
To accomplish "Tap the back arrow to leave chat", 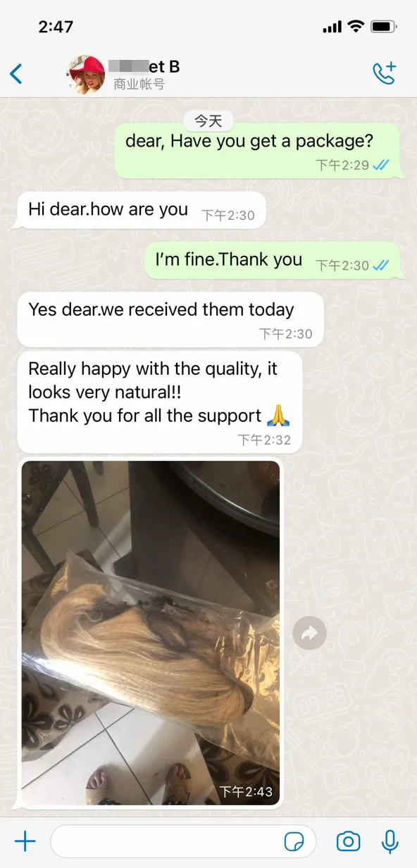I will [15, 73].
